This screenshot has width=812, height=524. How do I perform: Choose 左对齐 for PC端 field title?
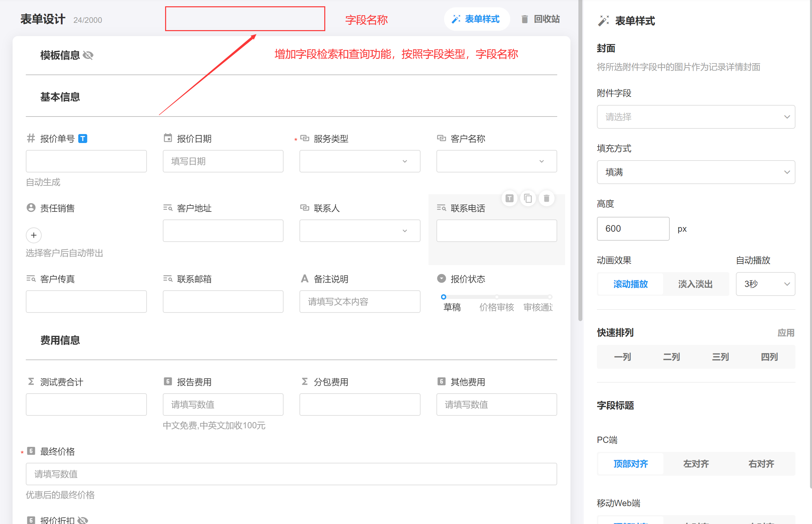click(x=696, y=464)
